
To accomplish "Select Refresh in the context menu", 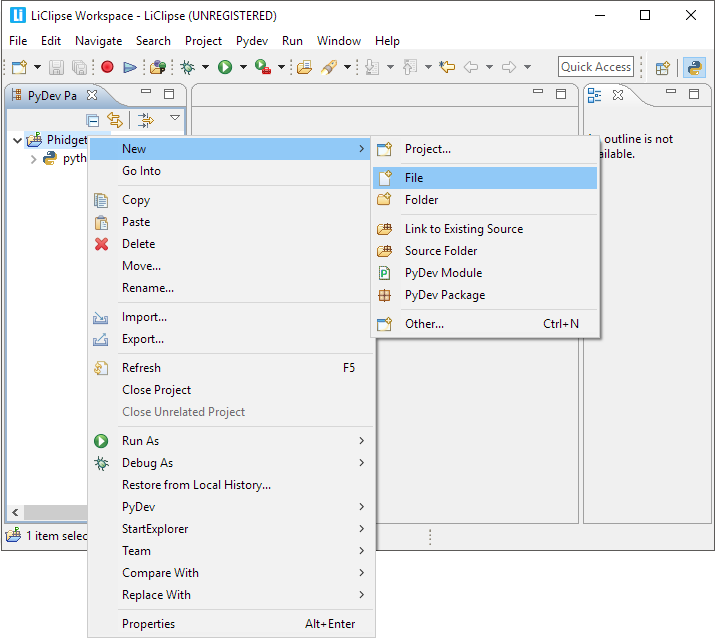I will coord(231,368).
